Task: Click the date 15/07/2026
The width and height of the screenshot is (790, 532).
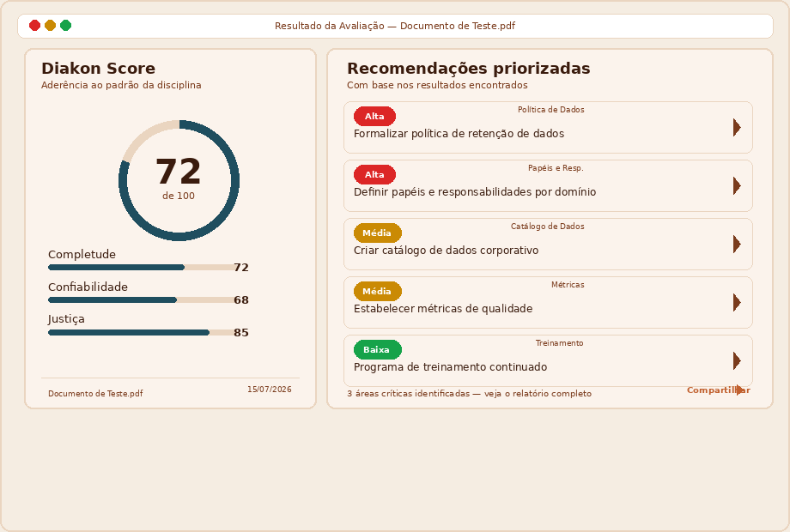Action: pos(269,390)
